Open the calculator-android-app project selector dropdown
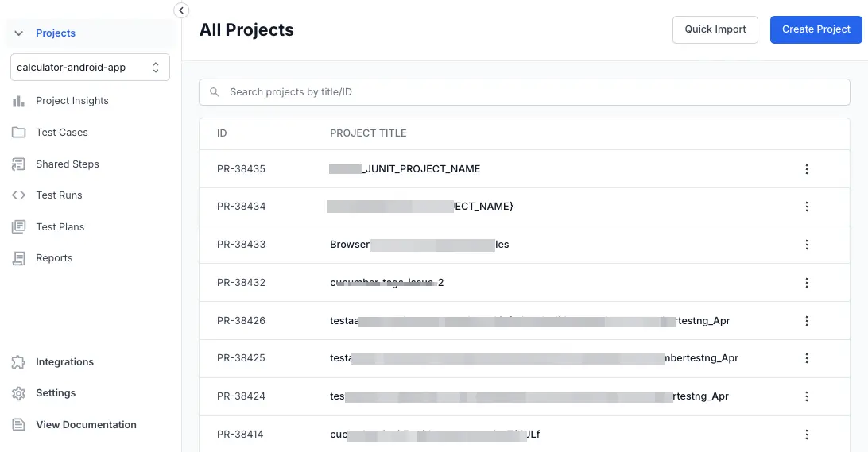 (x=90, y=68)
